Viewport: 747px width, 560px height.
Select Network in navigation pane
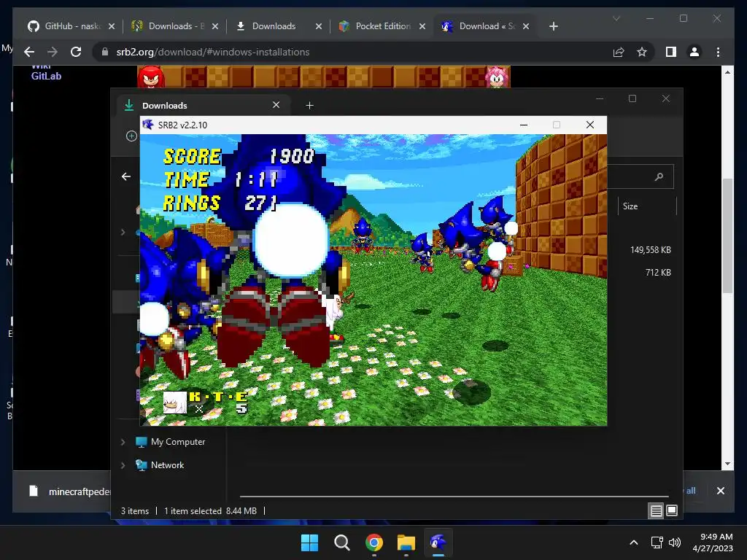pyautogui.click(x=167, y=465)
